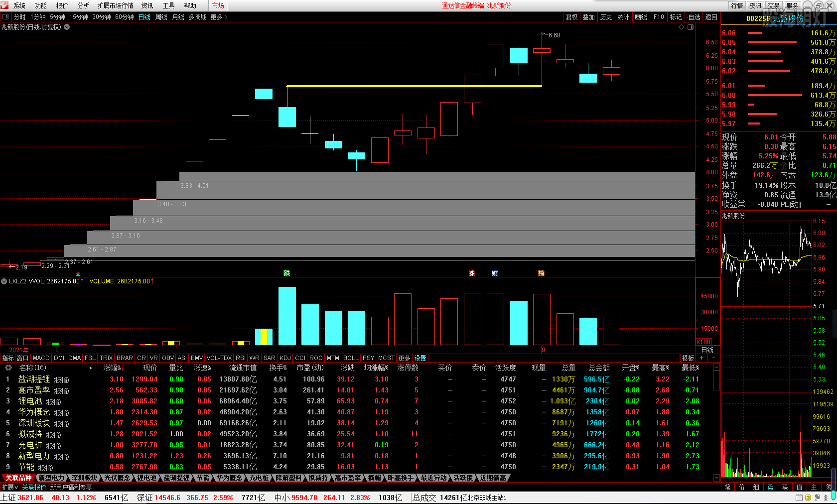The width and height of the screenshot is (837, 504).
Task: Select the BOLL indicator tab
Action: (351, 358)
